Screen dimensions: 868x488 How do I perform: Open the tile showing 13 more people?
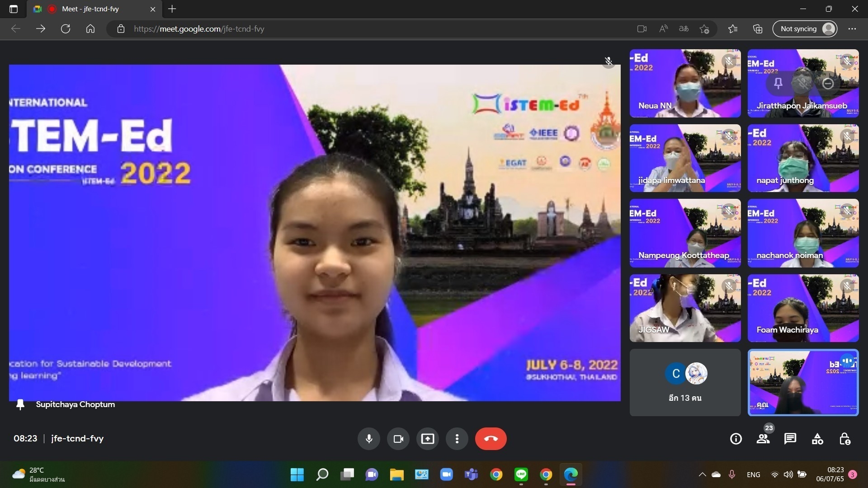point(685,383)
